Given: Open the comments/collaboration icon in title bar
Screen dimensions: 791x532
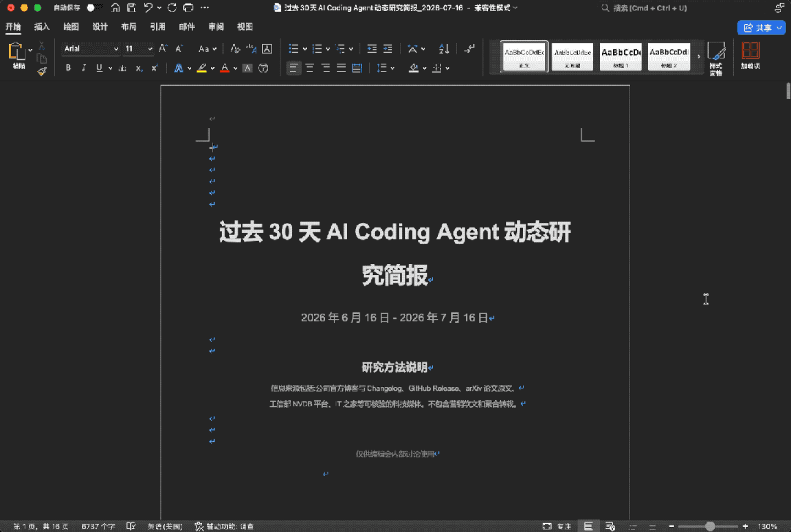Looking at the screenshot, I should (779, 8).
